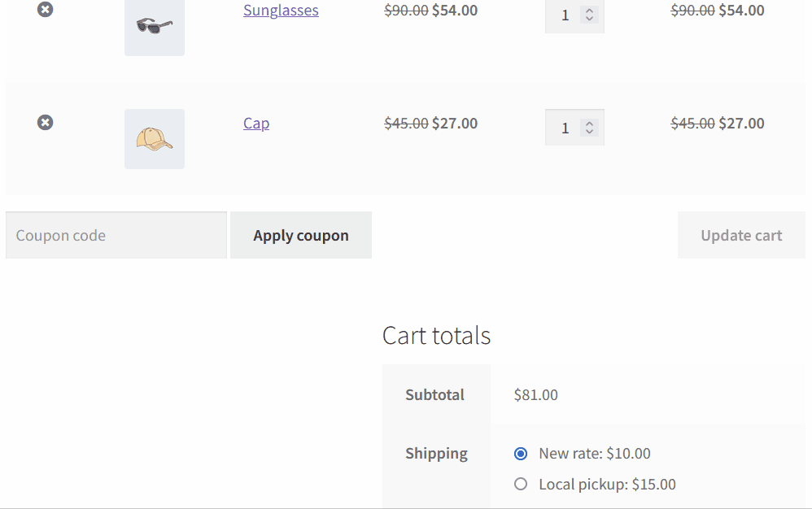Open the Cap product thumbnail image
Image resolution: width=812 pixels, height=509 pixels.
155,138
